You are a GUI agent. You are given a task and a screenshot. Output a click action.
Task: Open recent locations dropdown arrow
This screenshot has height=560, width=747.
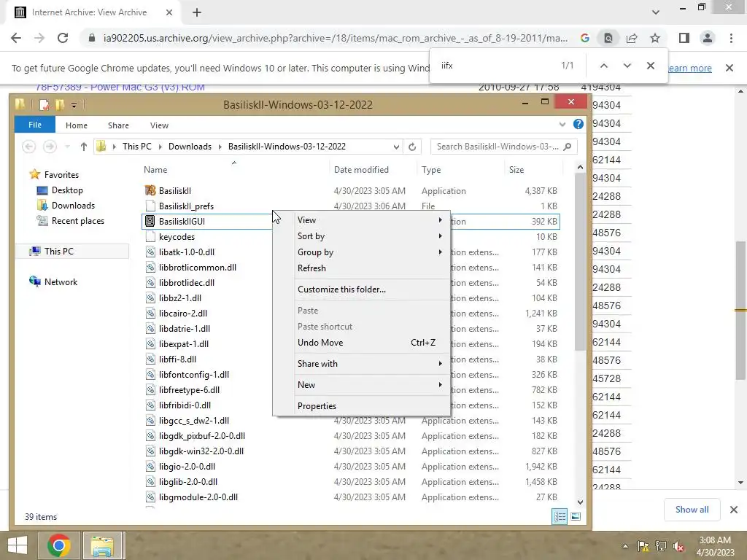(x=67, y=147)
